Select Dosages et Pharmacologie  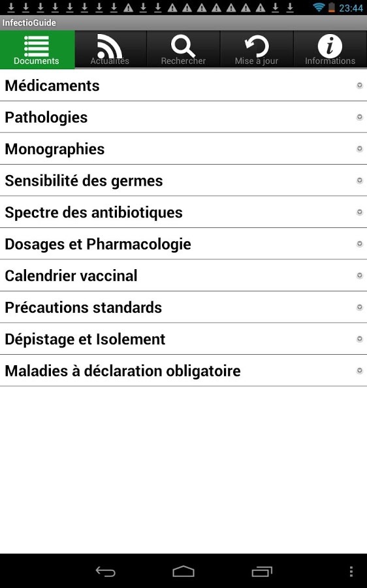(183, 244)
